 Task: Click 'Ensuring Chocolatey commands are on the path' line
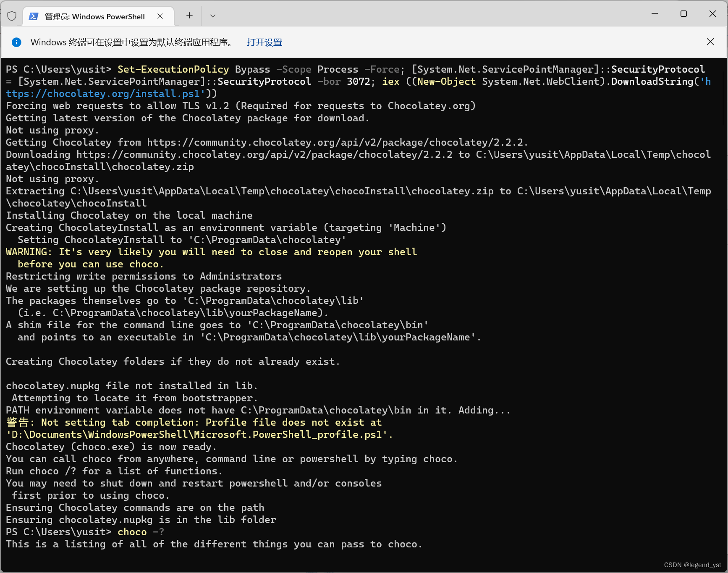pyautogui.click(x=135, y=508)
